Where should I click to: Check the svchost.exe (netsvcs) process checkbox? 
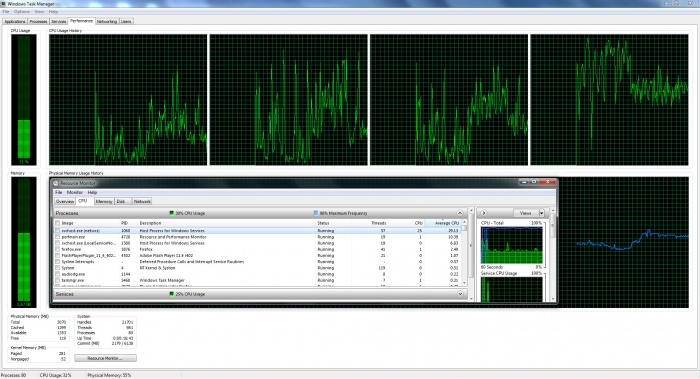pos(58,231)
